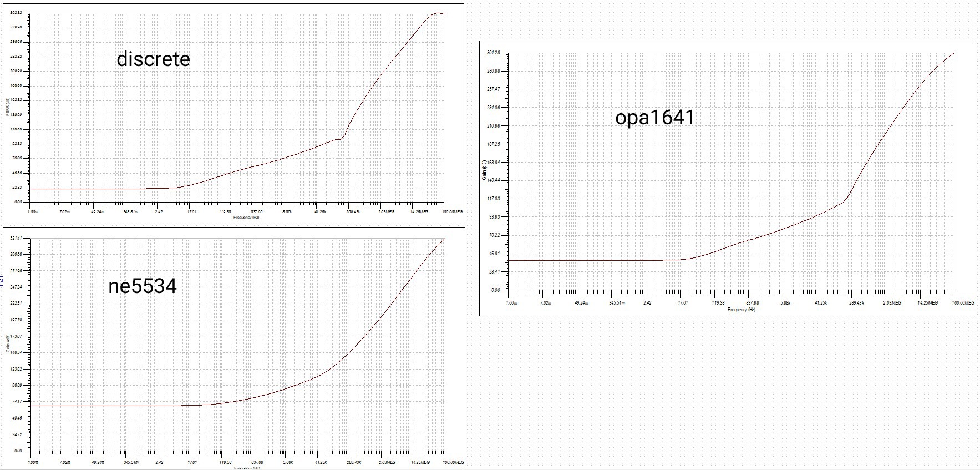
Task: Click the 93.33 y-axis value on discrete plot
Action: pyautogui.click(x=17, y=144)
